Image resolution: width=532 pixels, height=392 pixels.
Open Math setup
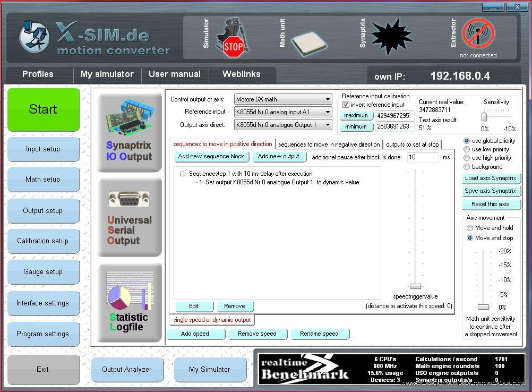tap(43, 179)
